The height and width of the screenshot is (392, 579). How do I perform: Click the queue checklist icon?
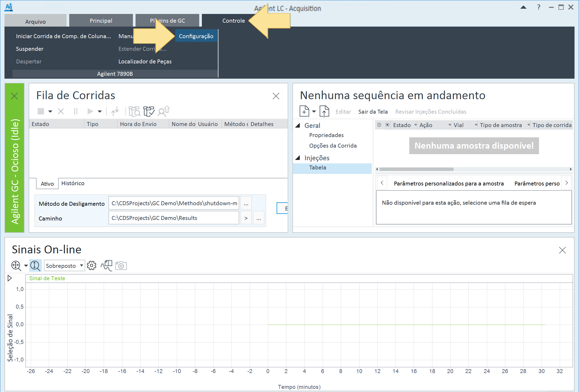point(149,111)
